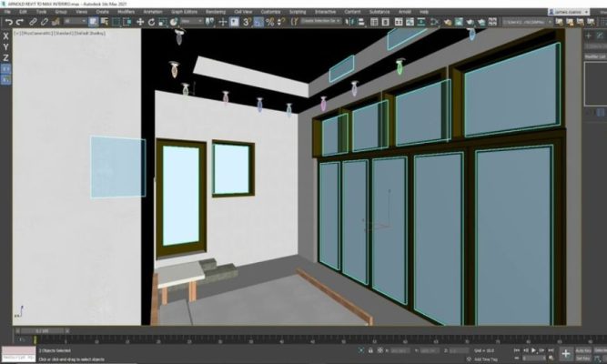
Task: Click the time slider handle
Action: coord(44,332)
